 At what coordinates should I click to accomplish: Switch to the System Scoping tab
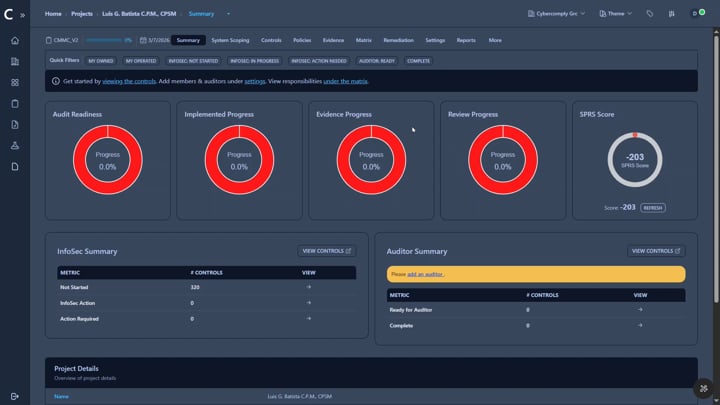pos(231,40)
